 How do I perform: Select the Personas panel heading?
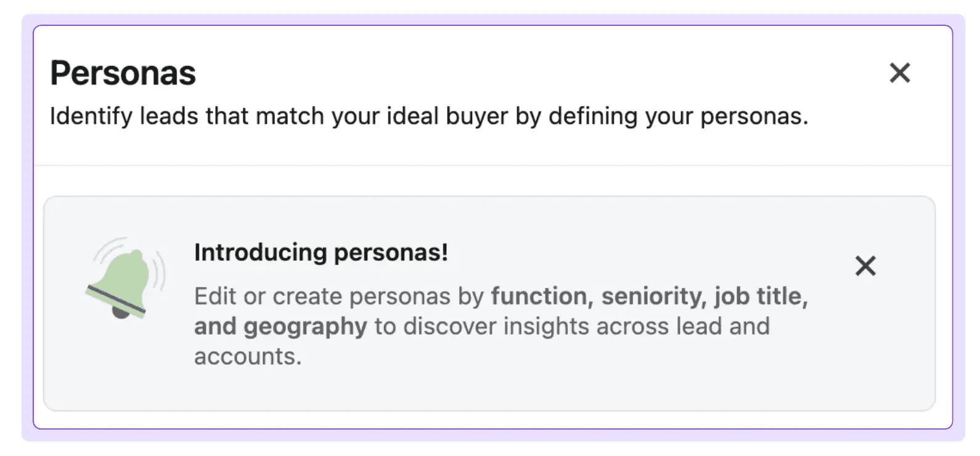(123, 73)
